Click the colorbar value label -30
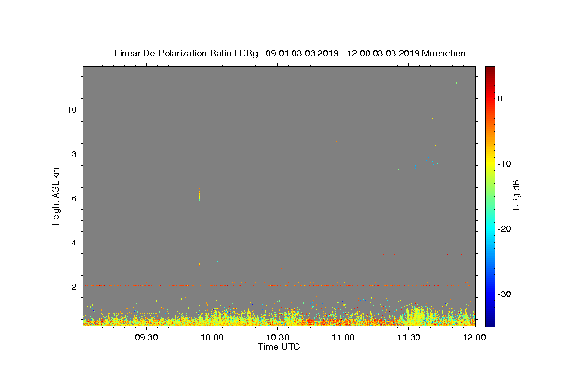Image resolution: width=588 pixels, height=392 pixels. click(505, 294)
